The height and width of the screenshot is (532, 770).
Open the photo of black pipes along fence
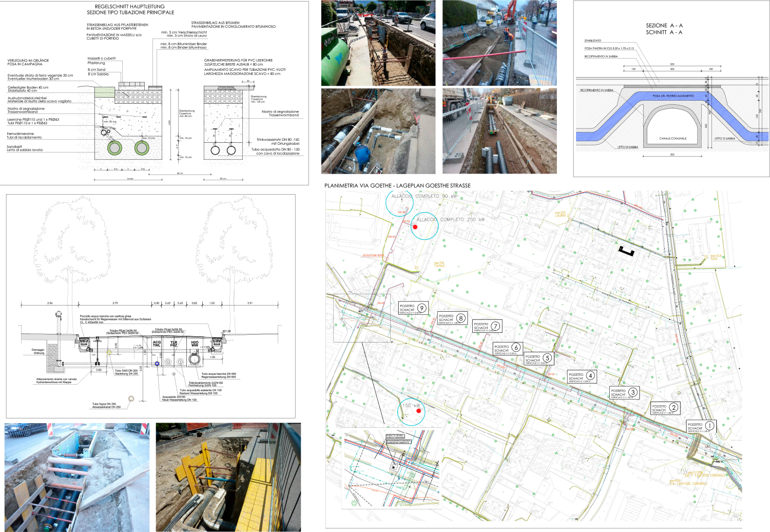click(499, 131)
